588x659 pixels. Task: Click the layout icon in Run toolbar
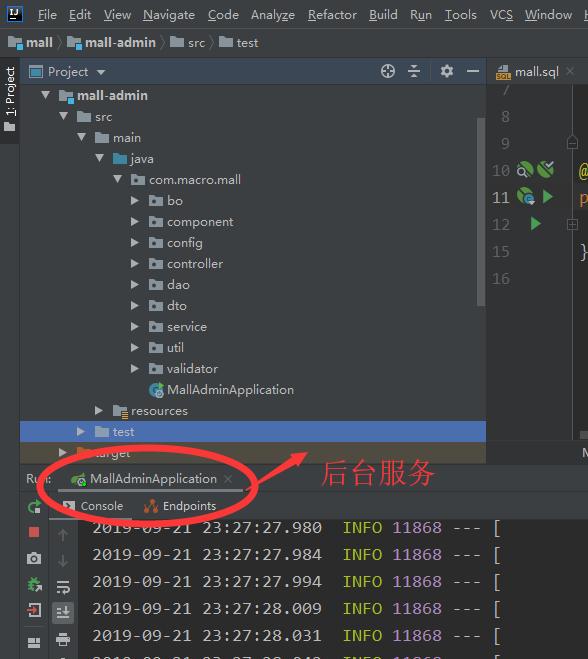(34, 642)
